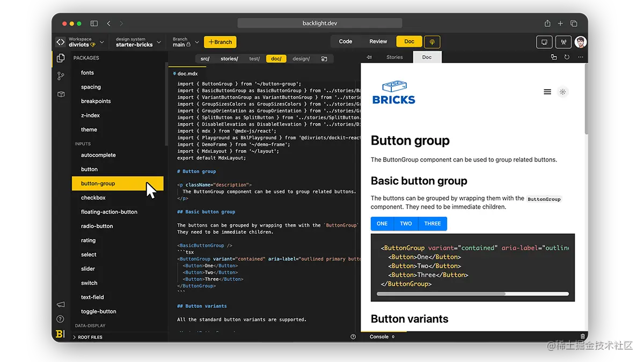Viewport: 644px width, 362px height.
Task: Show the Safari tab overview
Action: tap(574, 24)
